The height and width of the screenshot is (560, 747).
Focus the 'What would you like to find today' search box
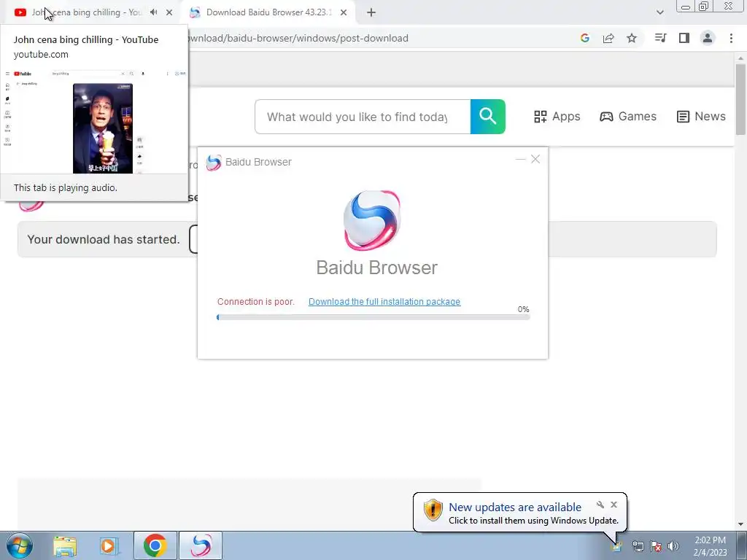coord(363,117)
